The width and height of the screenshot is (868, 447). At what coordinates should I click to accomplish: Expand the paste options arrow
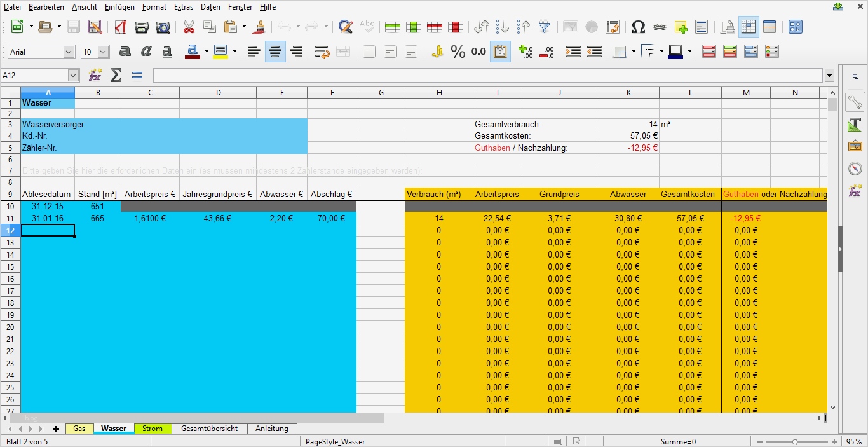click(x=244, y=27)
